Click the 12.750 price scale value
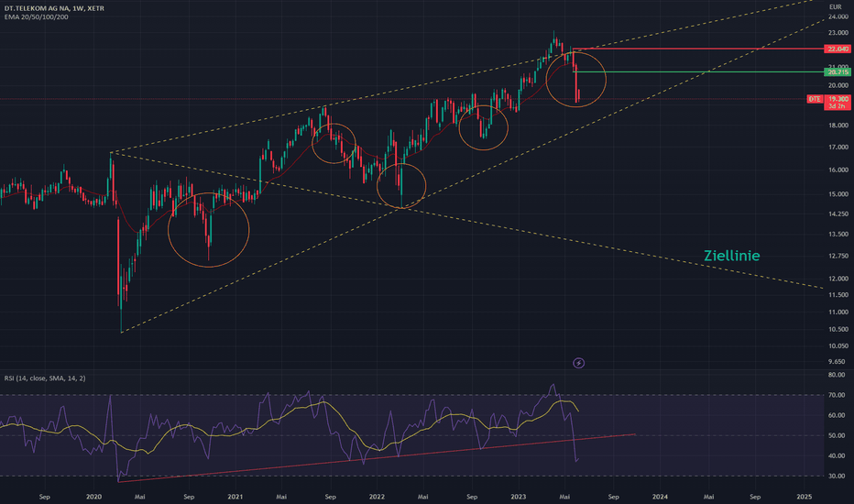 pos(838,256)
